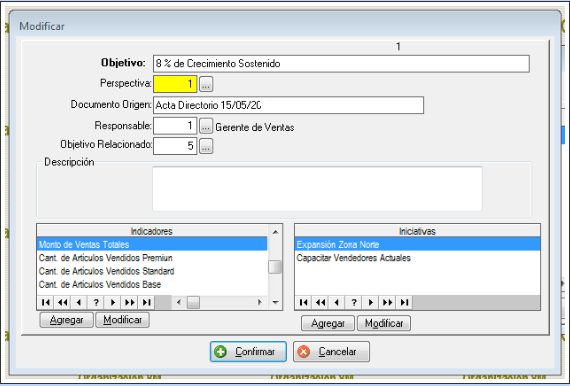Click the Indicadores vertical scrollbar up arrow

pos(275,232)
